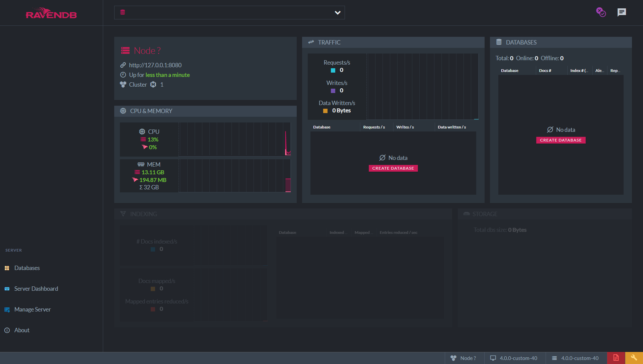Sort traffic table by Requests / s
The width and height of the screenshot is (643, 364).
pos(374,127)
